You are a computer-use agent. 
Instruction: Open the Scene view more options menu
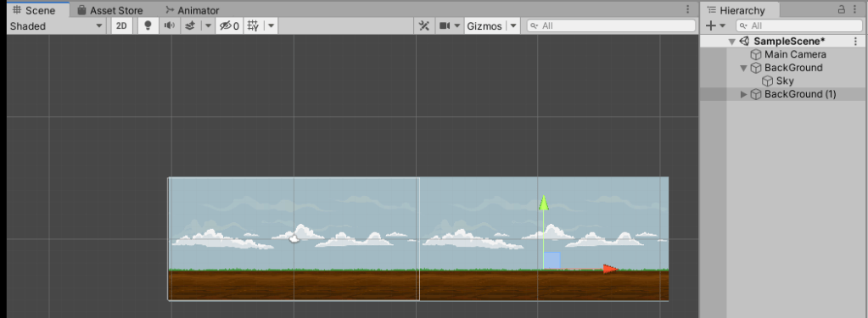click(x=688, y=9)
